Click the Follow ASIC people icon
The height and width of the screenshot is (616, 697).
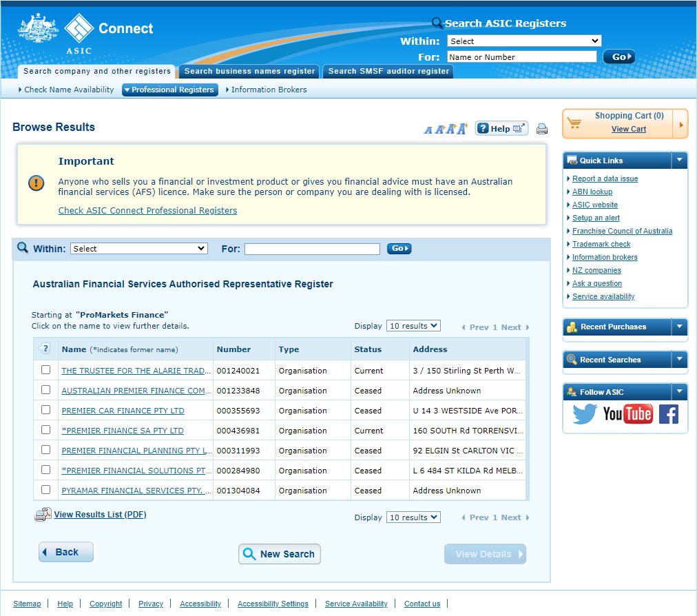click(572, 392)
